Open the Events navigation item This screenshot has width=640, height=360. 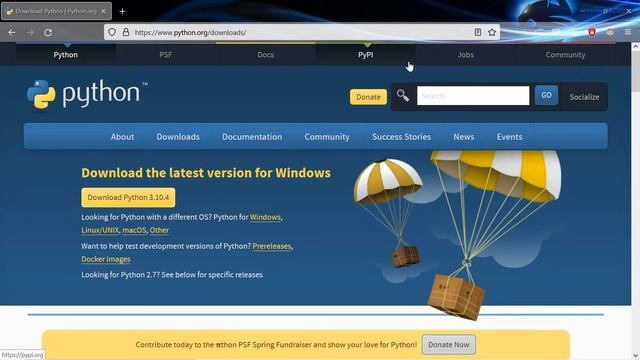click(x=509, y=137)
